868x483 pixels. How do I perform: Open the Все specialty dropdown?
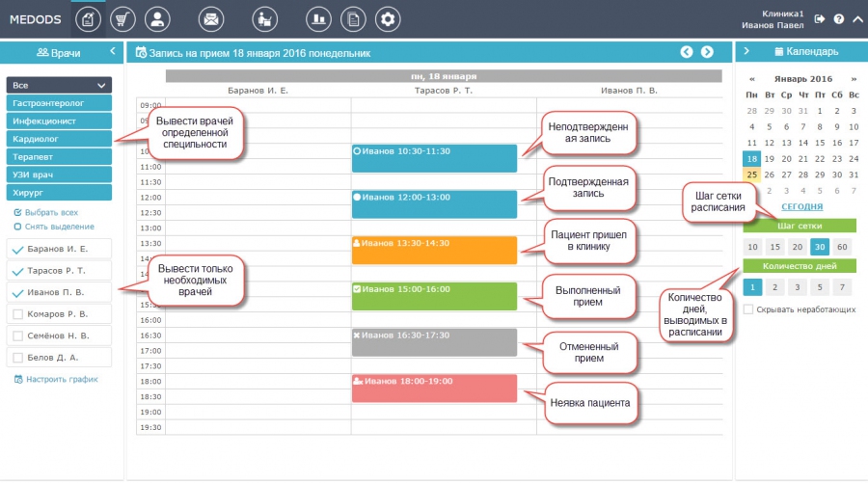coord(59,85)
